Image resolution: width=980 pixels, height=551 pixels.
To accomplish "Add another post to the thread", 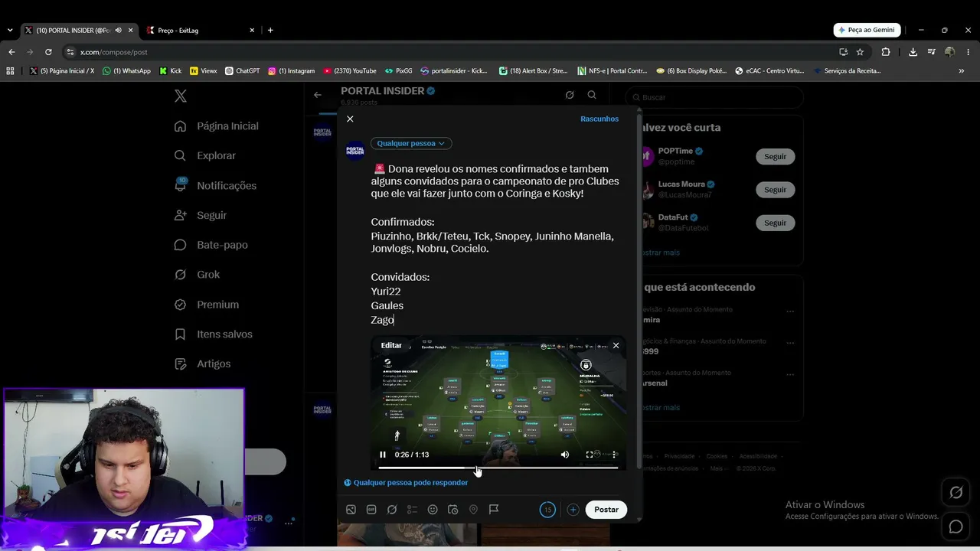I will point(573,510).
